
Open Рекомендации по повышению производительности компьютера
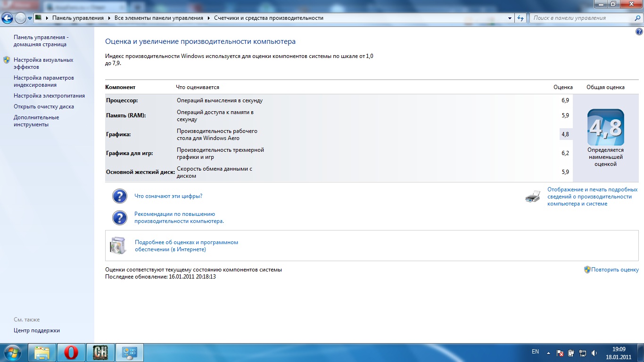click(179, 217)
